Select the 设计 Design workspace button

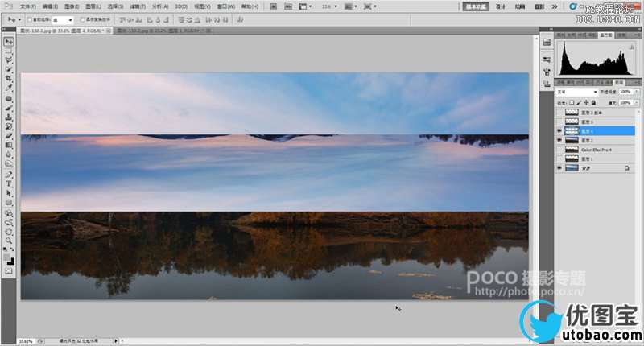pos(500,6)
